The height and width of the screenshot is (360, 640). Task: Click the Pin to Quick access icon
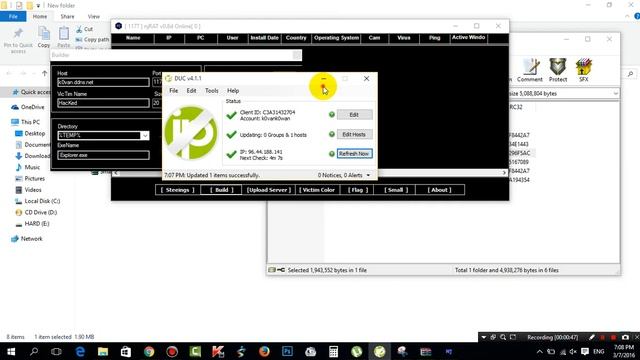(18, 33)
